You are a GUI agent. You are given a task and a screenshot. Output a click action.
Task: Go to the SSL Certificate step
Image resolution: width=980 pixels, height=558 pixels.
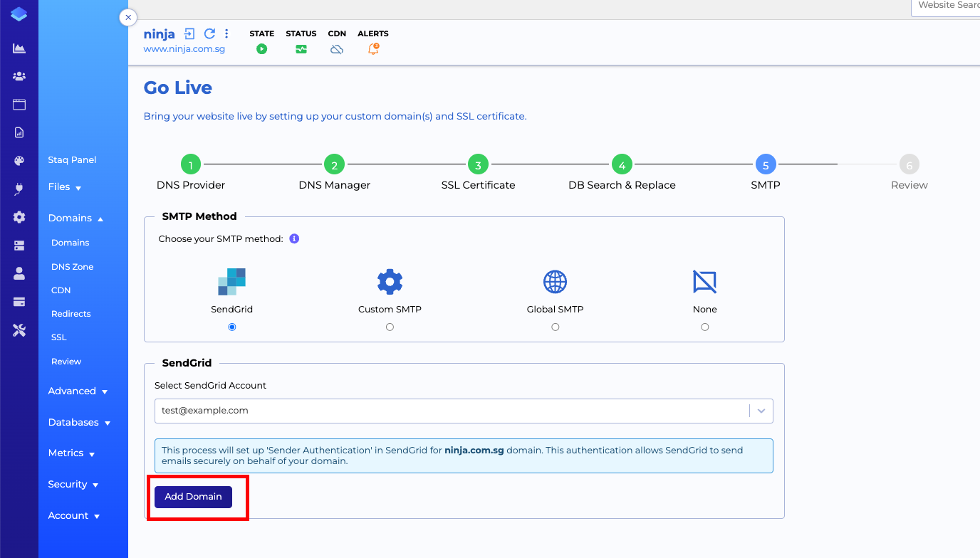pyautogui.click(x=478, y=164)
